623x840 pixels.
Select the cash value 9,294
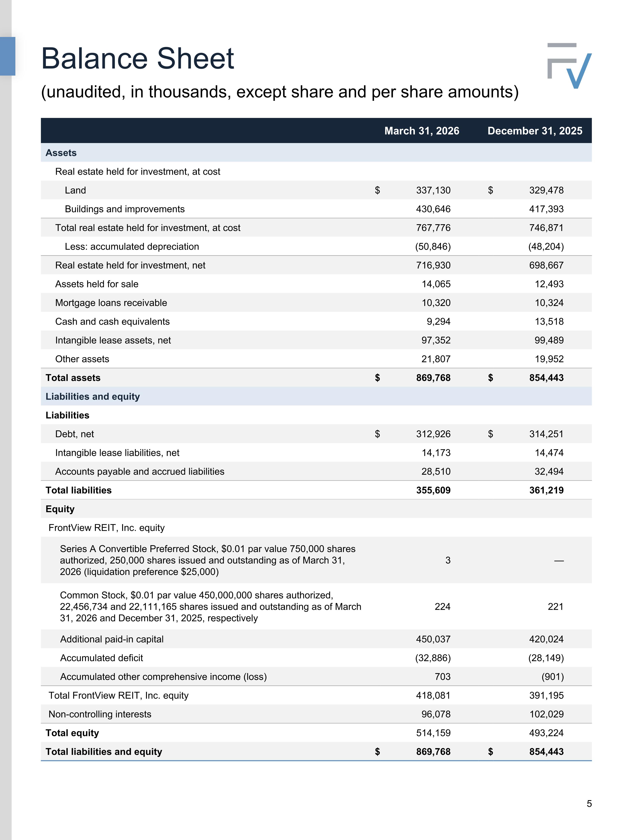click(439, 322)
